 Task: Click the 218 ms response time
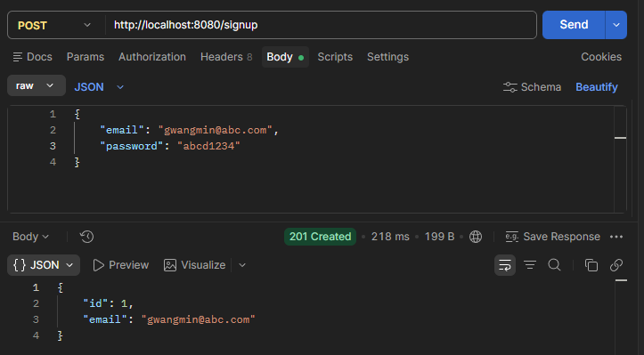click(x=390, y=237)
